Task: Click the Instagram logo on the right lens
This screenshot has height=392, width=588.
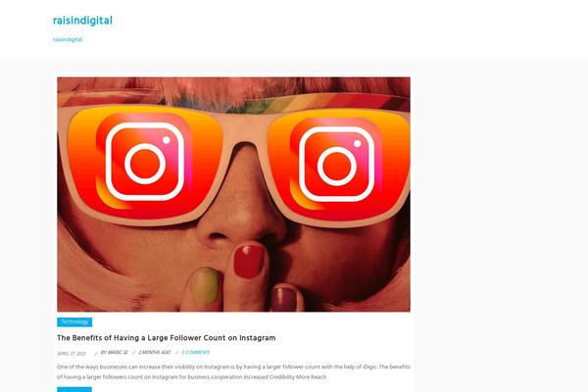Action: pos(336,164)
